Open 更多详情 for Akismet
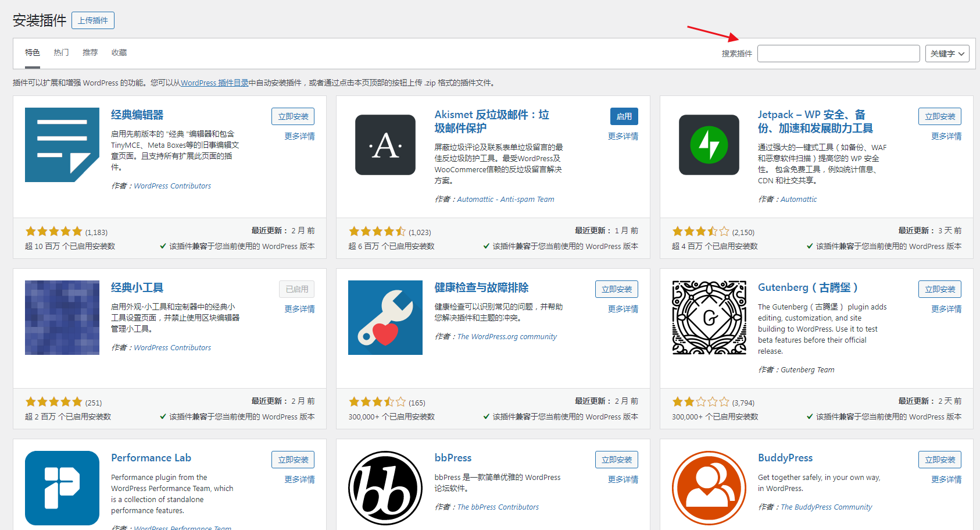 623,136
